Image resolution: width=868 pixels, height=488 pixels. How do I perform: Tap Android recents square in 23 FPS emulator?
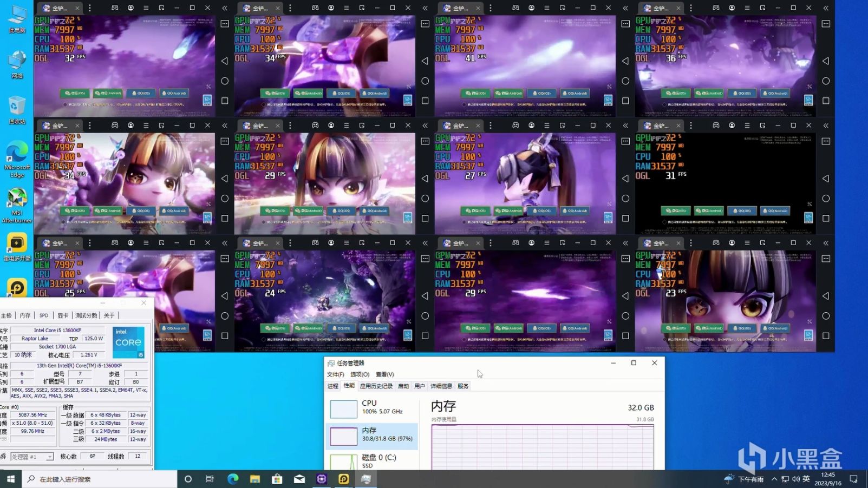tap(826, 336)
